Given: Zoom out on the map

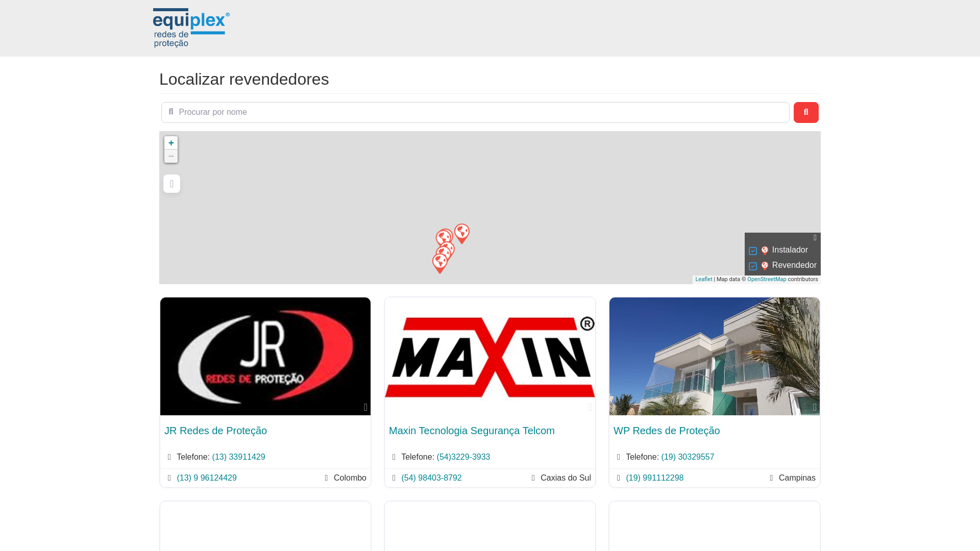Looking at the screenshot, I should [171, 156].
